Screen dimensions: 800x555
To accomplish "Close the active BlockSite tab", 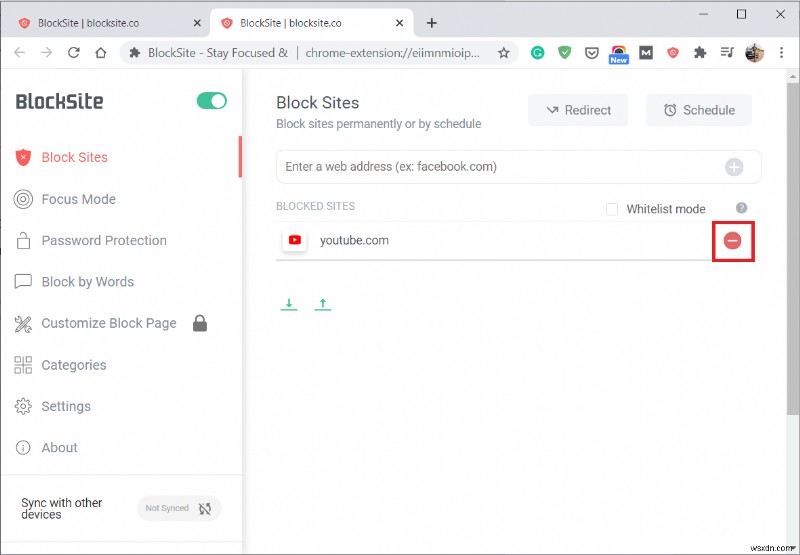I will [x=399, y=23].
